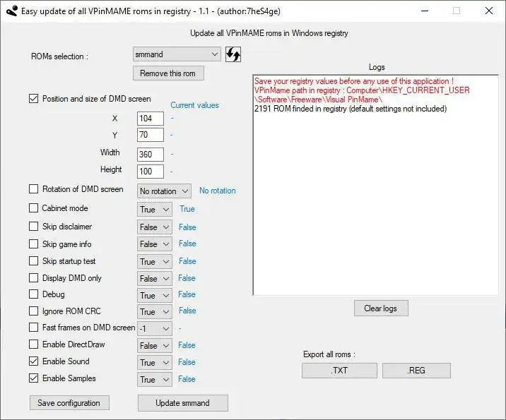Export all roms as .TXT

point(339,371)
